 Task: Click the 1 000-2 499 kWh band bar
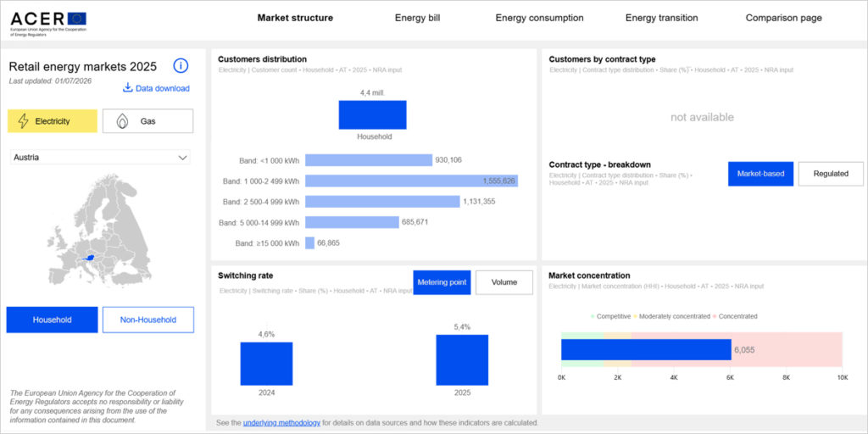(411, 181)
